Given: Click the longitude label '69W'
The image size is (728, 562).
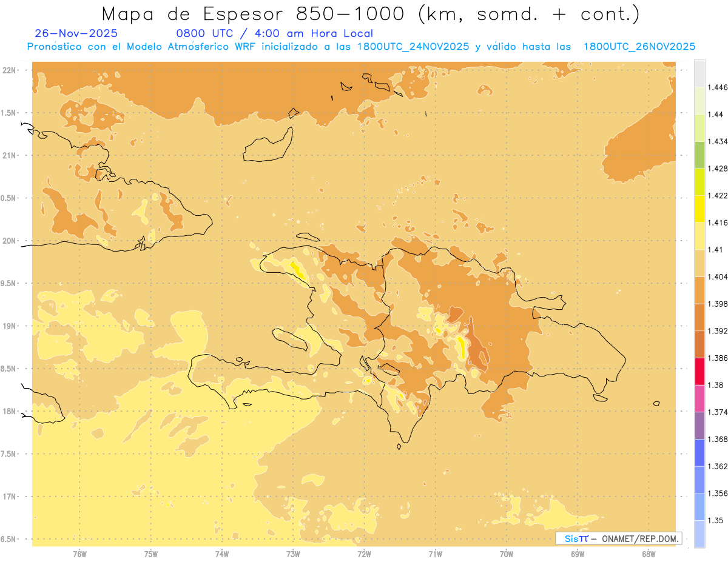Looking at the screenshot, I should [x=578, y=554].
